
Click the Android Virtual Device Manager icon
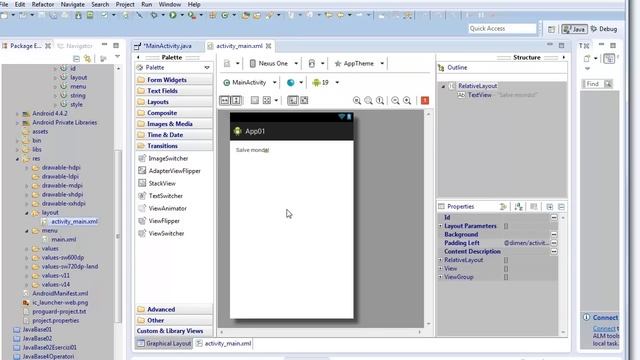tap(90, 16)
